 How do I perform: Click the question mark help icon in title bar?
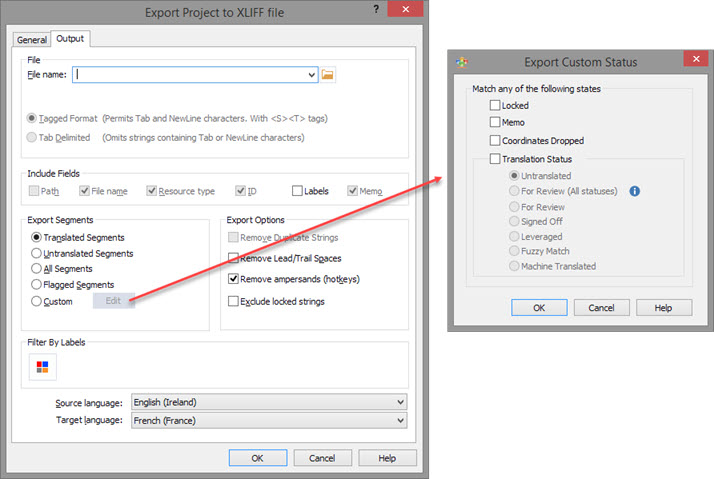click(x=376, y=9)
